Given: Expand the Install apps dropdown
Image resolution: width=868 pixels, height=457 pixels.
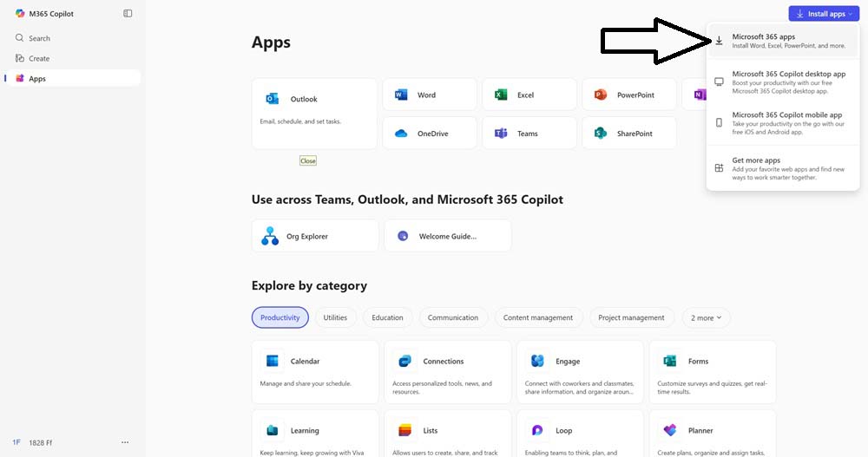Looking at the screenshot, I should [820, 14].
